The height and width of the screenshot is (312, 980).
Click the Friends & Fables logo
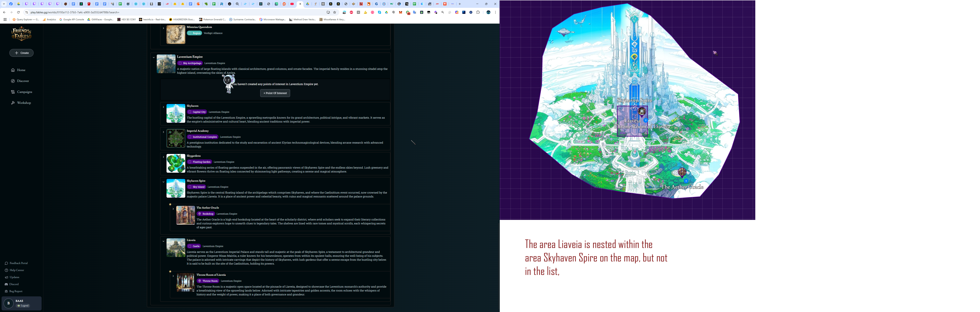tap(21, 34)
